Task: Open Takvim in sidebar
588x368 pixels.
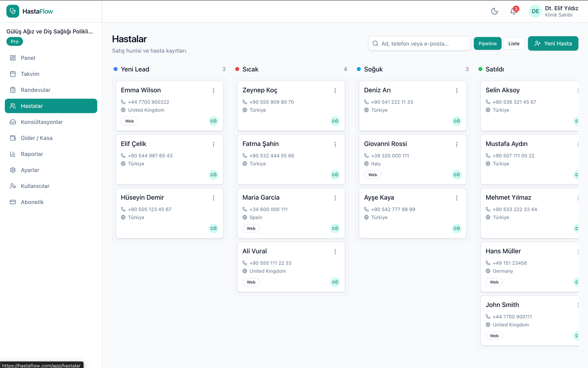Action: pyautogui.click(x=51, y=74)
